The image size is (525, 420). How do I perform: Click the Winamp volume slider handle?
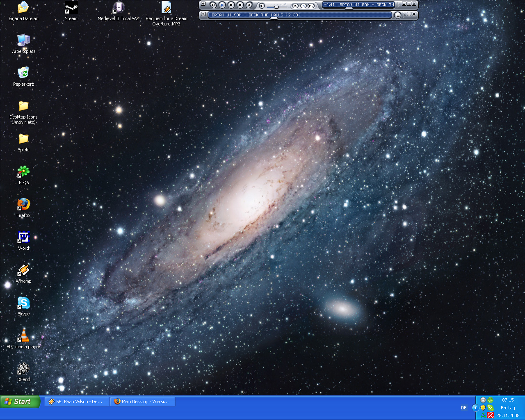coord(276,7)
